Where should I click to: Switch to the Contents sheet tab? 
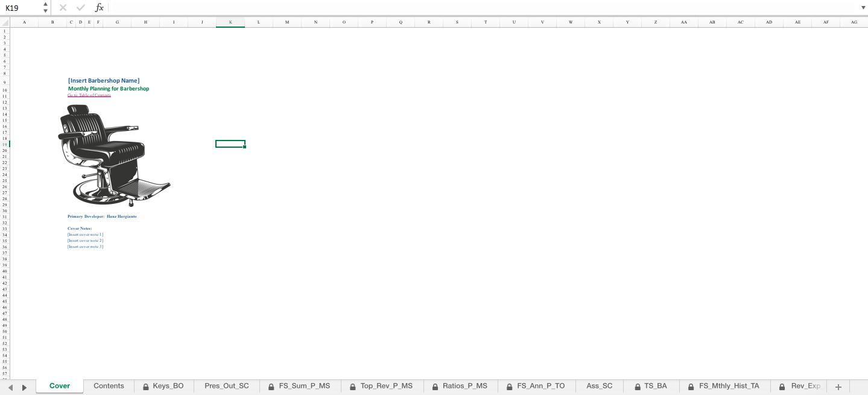point(109,386)
